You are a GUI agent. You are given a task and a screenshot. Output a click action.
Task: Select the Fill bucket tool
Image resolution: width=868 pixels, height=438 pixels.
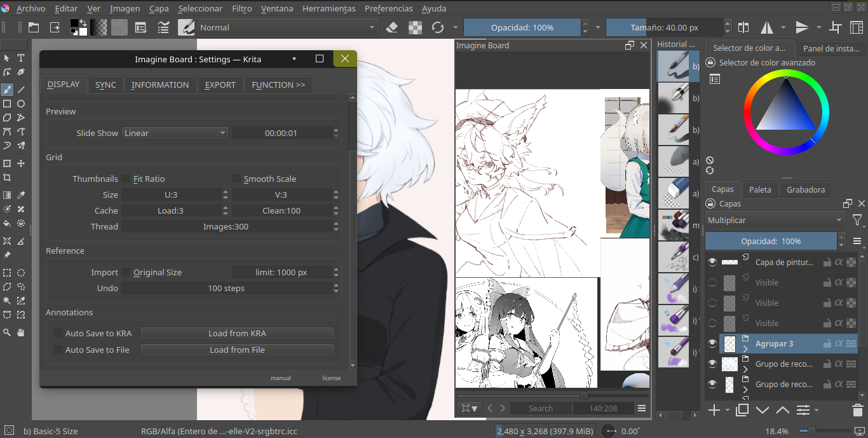click(7, 223)
